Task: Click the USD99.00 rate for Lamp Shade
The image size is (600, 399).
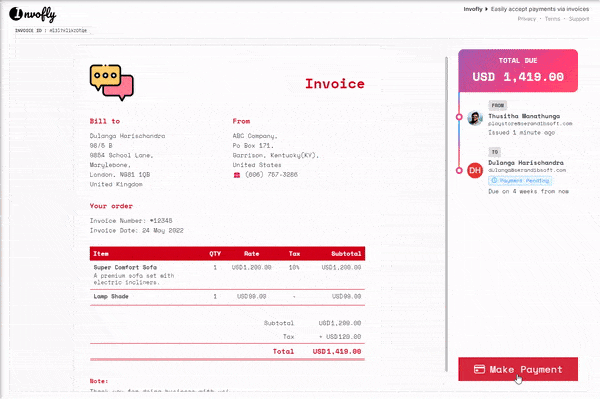Action: (x=251, y=296)
